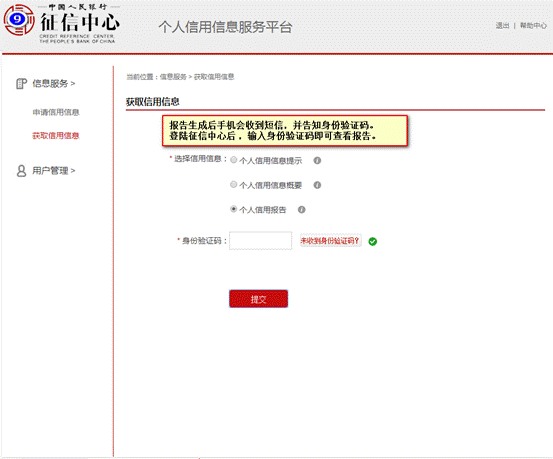Expand the 信息服务 sidebar section
Screen dimensions: 553x459
tap(54, 84)
